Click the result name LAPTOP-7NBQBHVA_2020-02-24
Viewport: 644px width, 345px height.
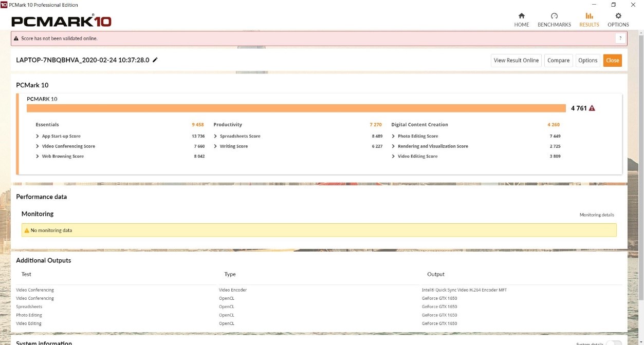[x=83, y=60]
